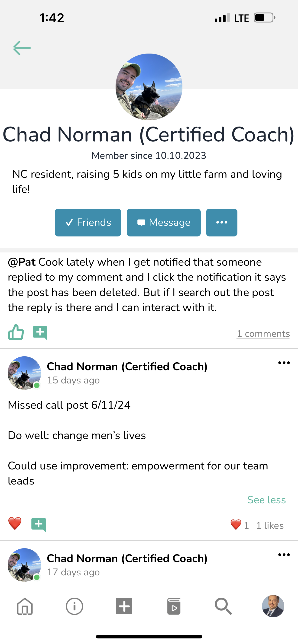View Chad Norman's large profile photo
The width and height of the screenshot is (298, 644).
point(149,87)
